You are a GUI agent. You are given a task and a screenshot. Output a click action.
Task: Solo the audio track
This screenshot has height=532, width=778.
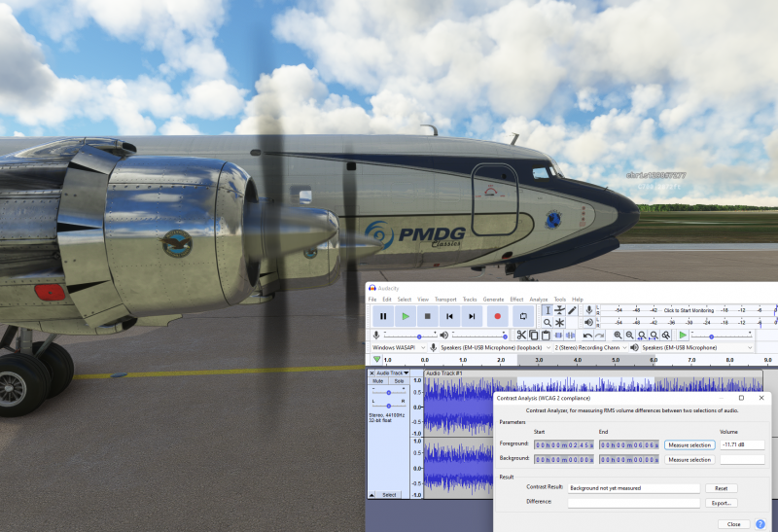pyautogui.click(x=399, y=381)
